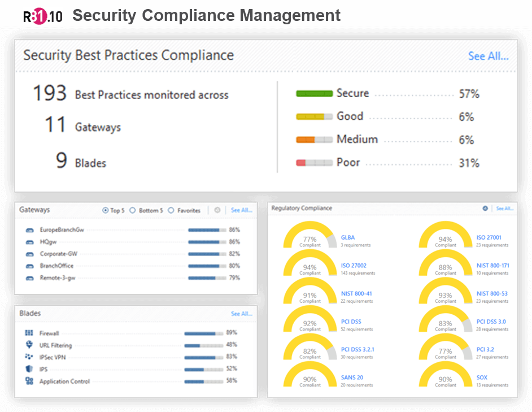Click the green Secure status bar
532x412 pixels.
[x=314, y=94]
